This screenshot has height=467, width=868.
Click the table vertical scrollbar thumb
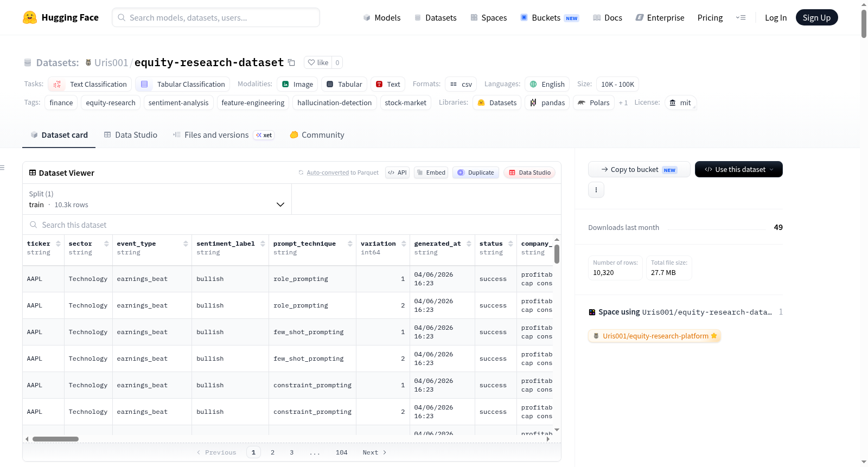557,254
